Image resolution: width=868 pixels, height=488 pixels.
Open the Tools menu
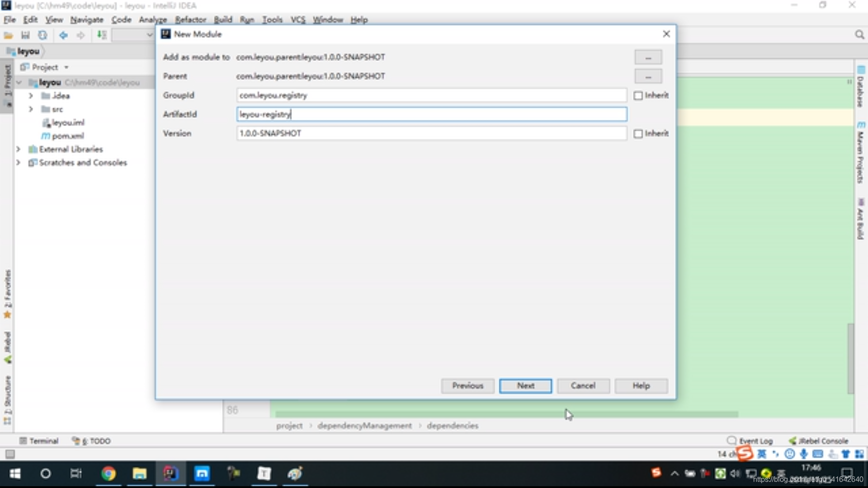coord(272,19)
